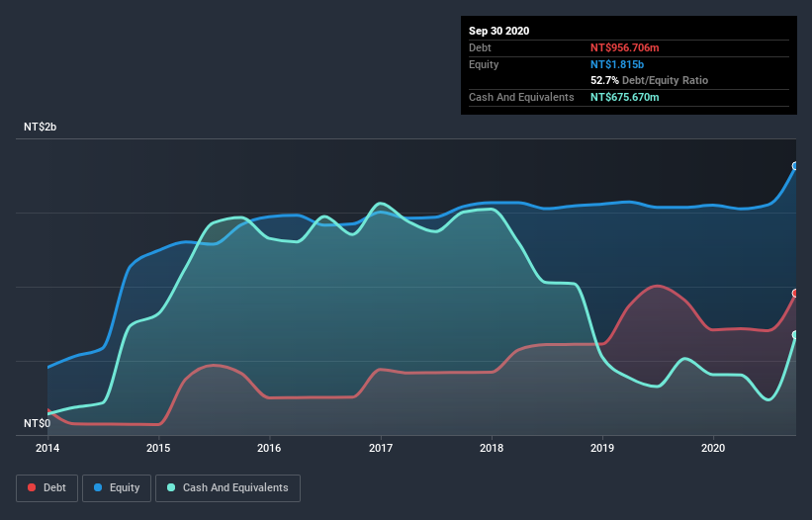The height and width of the screenshot is (520, 812).
Task: Click the NT$956.706m debt value
Action: [x=624, y=47]
